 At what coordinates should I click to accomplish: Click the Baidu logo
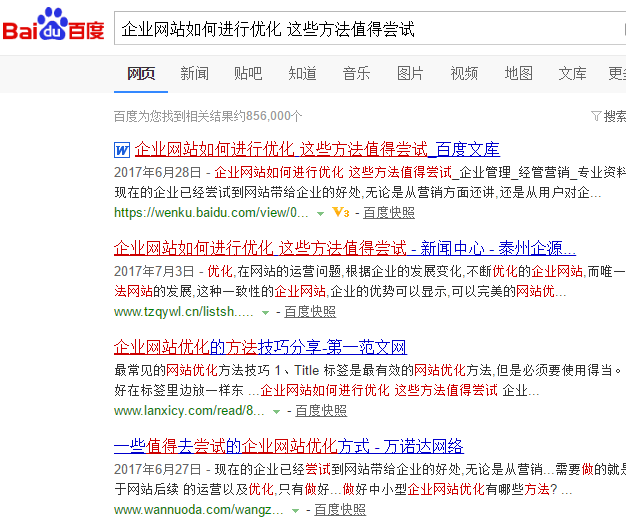(x=53, y=27)
